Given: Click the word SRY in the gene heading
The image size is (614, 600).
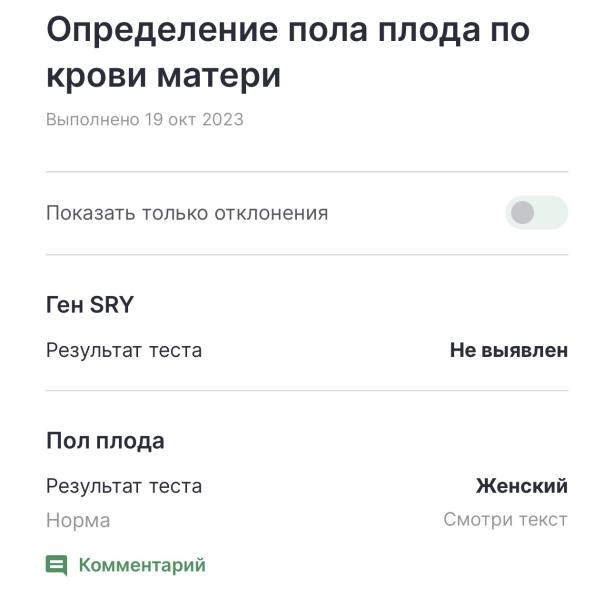Looking at the screenshot, I should pyautogui.click(x=112, y=304).
